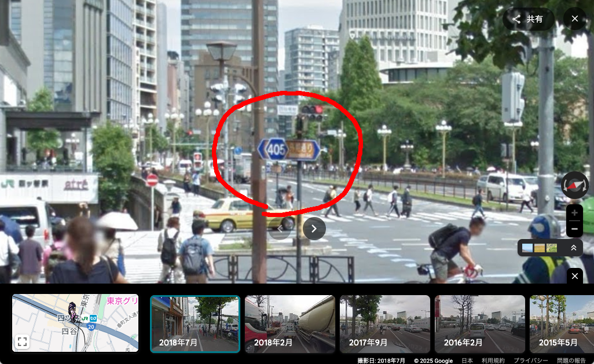Move back with the left arrow

pos(280,229)
